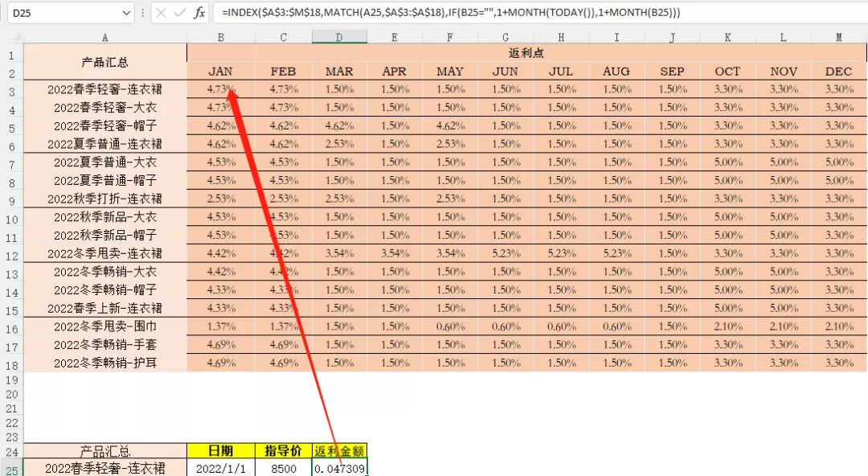868x476 pixels.
Task: Select cell 2022冬季畅销-大衣
Action: click(x=104, y=272)
